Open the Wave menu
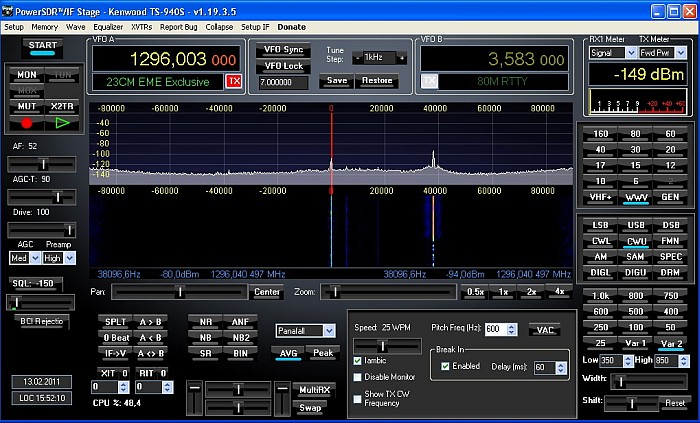Screen dimensions: 700x423 tap(75, 27)
